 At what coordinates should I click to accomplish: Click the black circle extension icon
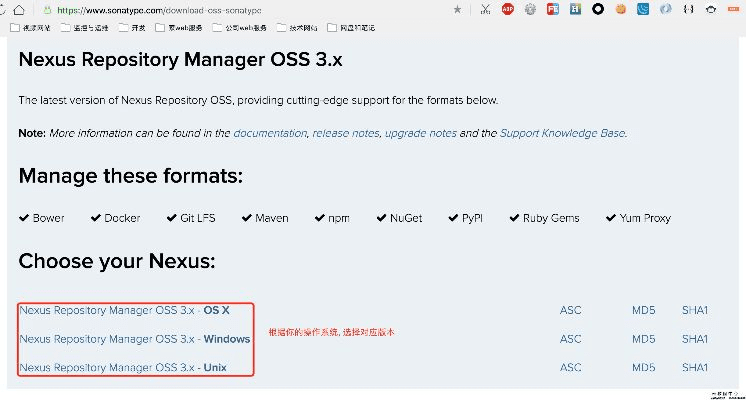598,9
